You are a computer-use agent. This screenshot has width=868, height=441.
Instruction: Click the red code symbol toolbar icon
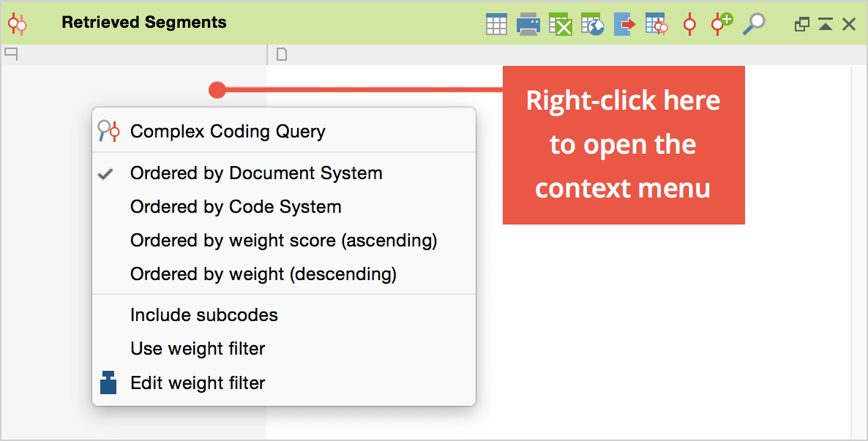tap(689, 24)
